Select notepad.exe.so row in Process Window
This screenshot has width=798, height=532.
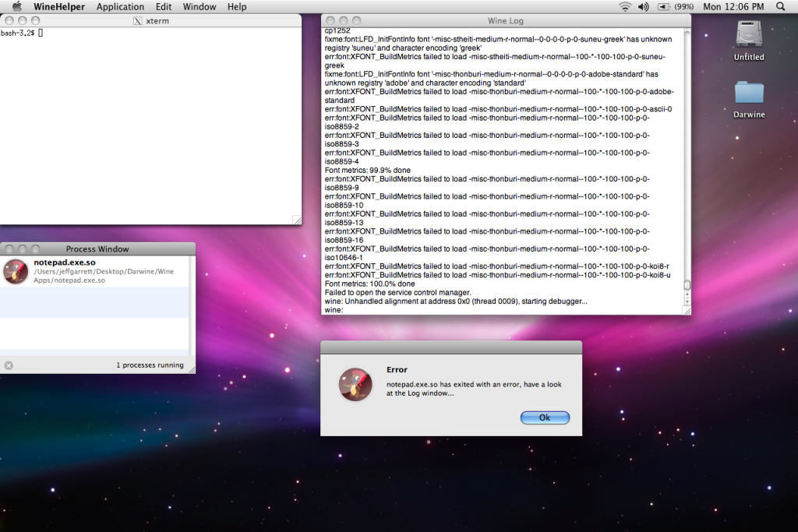click(x=94, y=271)
